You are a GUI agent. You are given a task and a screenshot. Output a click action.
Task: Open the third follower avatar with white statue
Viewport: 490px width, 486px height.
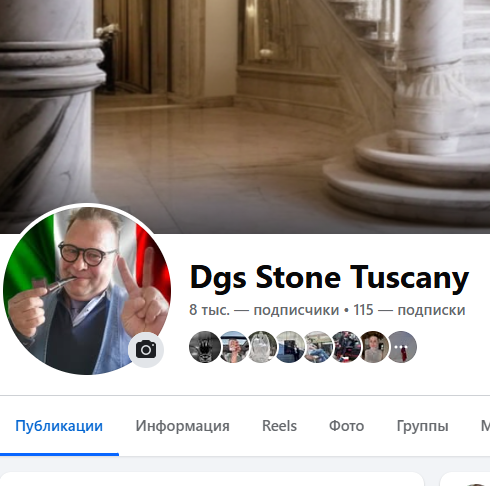coord(261,347)
